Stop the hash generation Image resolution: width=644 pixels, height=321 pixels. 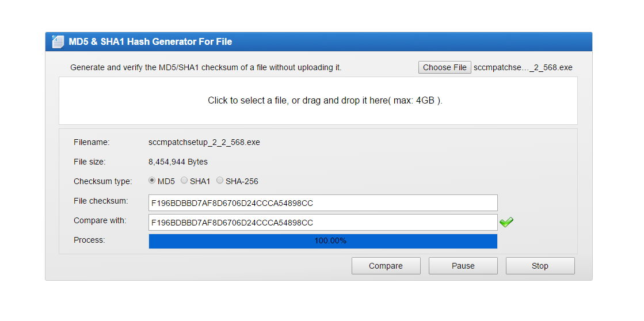pyautogui.click(x=540, y=266)
